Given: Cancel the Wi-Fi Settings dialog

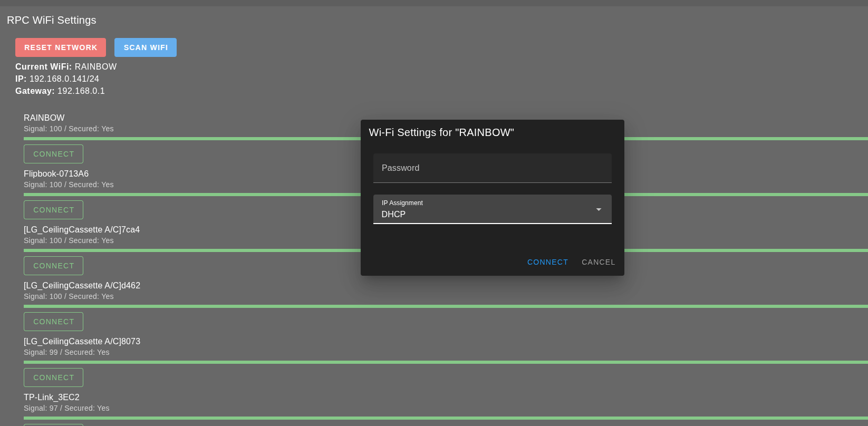Looking at the screenshot, I should [599, 262].
